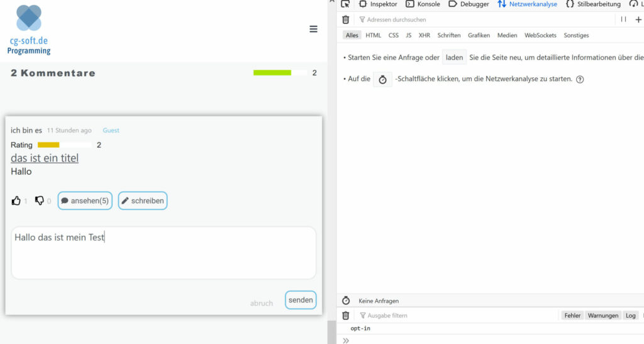Cancel reply with abruch link

262,303
